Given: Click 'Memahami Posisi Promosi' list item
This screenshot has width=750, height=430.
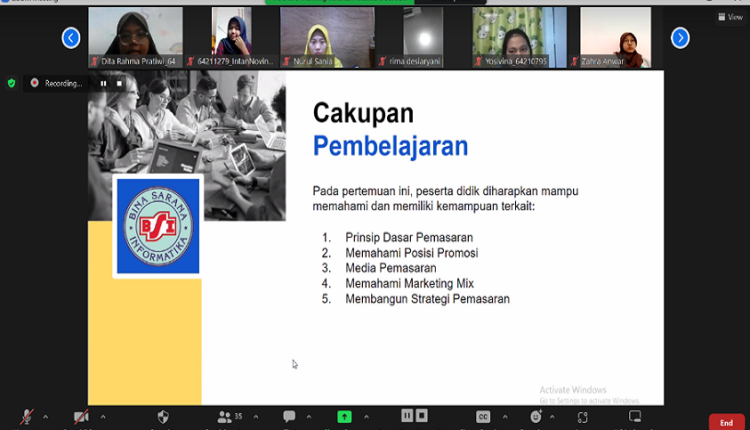Looking at the screenshot, I should [x=412, y=253].
